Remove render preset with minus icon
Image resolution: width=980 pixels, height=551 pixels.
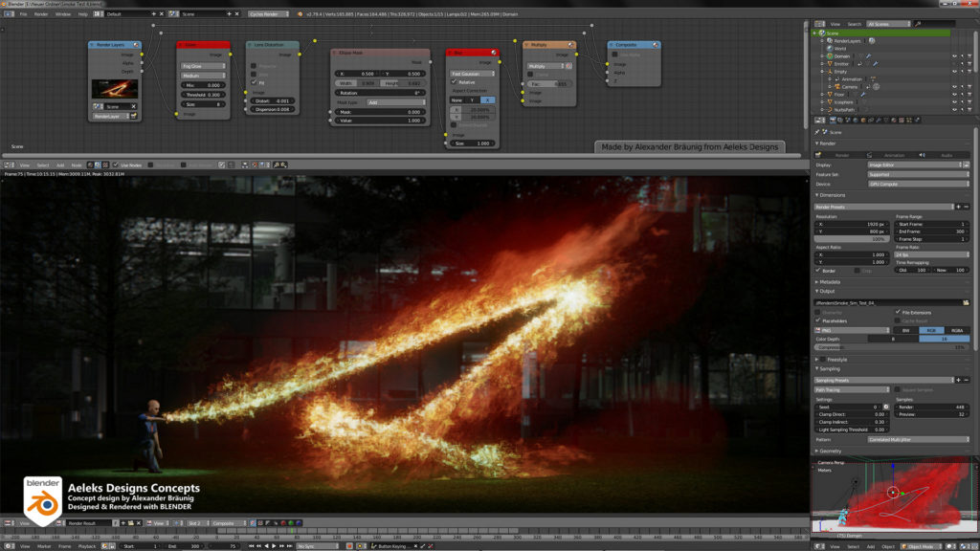click(967, 207)
